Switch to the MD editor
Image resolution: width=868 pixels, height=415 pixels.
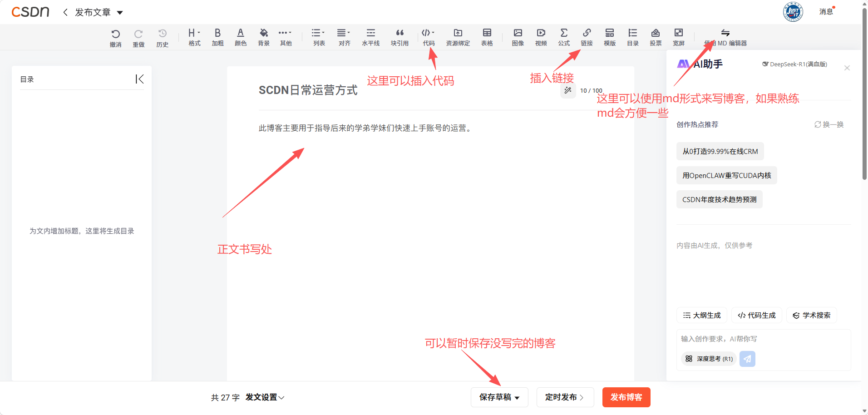[725, 37]
